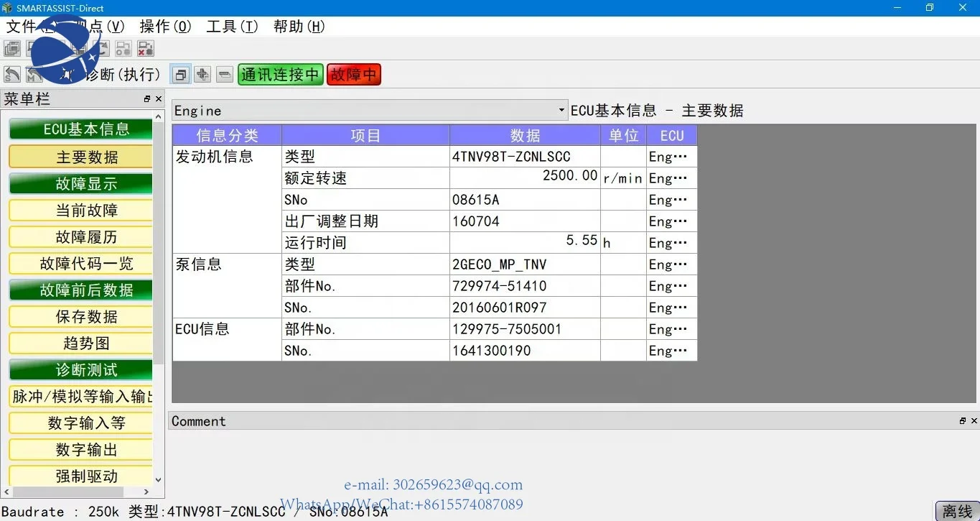Select the 故障显示 section header
980x521 pixels.
tap(80, 183)
